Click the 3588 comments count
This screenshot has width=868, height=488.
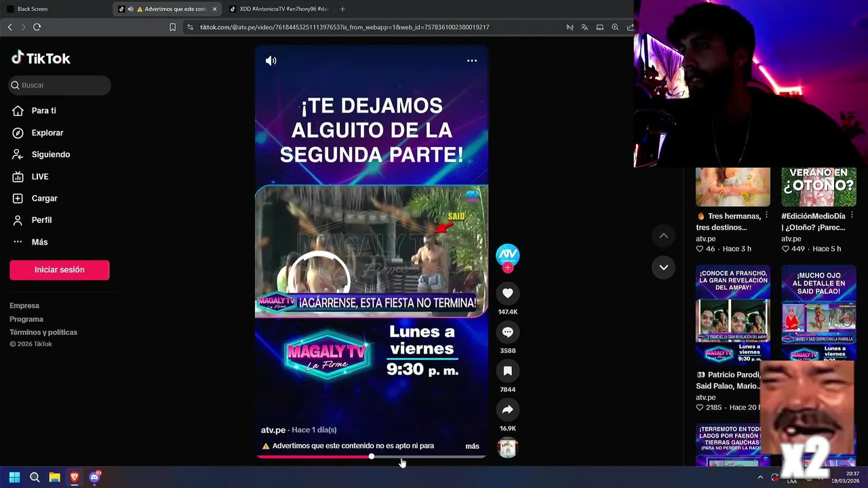pyautogui.click(x=508, y=350)
